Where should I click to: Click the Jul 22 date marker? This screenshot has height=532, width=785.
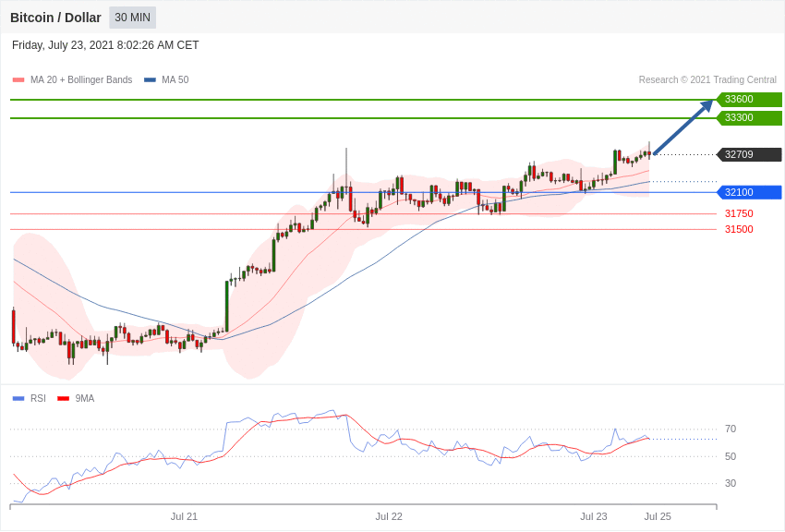pyautogui.click(x=389, y=516)
